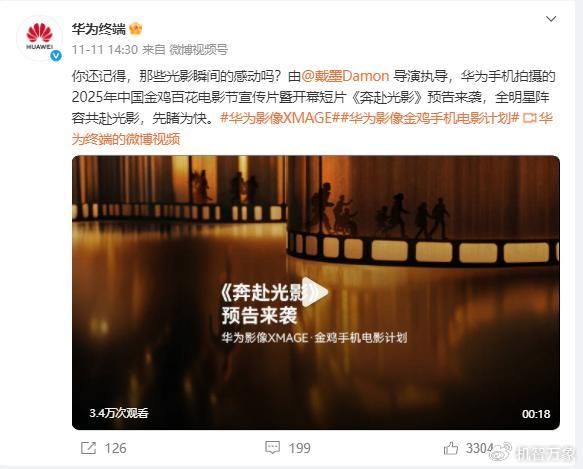Image resolution: width=583 pixels, height=469 pixels.
Task: Click the 3.4万次观看 view count
Action: click(119, 413)
